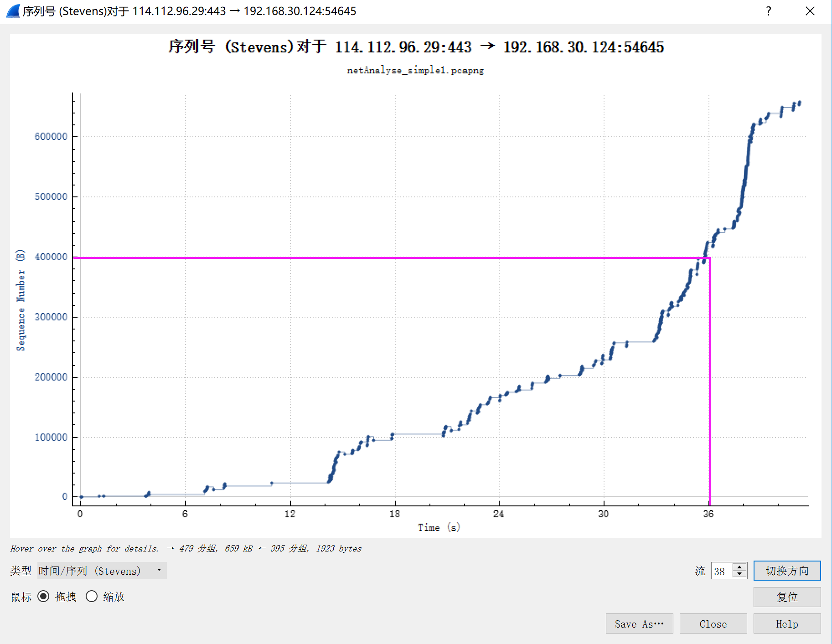Click the graph title showing 114.112.96.29:443
This screenshot has width=832, height=644.
pyautogui.click(x=416, y=47)
